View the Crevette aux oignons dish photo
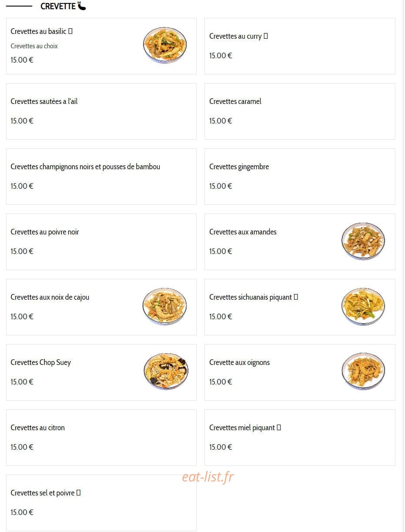 pyautogui.click(x=363, y=371)
